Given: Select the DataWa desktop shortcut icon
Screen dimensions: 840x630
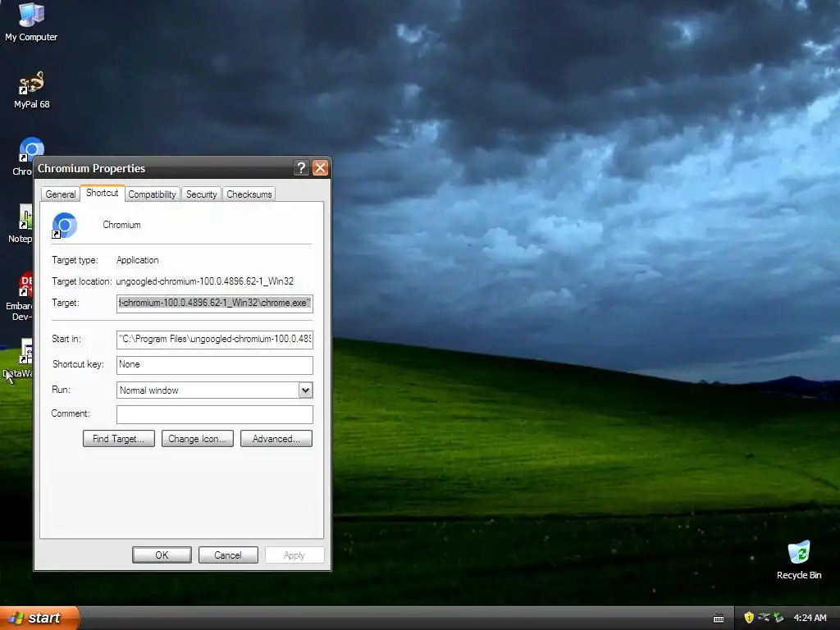Looking at the screenshot, I should tap(25, 351).
